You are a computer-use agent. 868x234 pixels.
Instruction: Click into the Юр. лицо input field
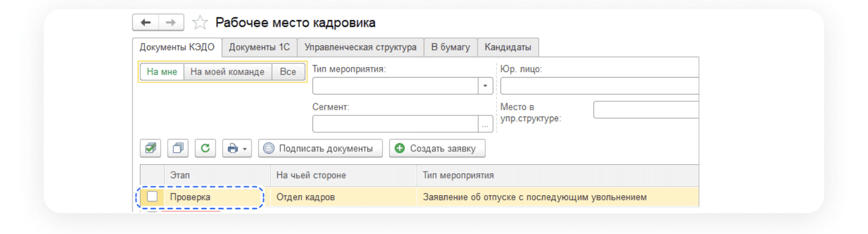pyautogui.click(x=599, y=86)
